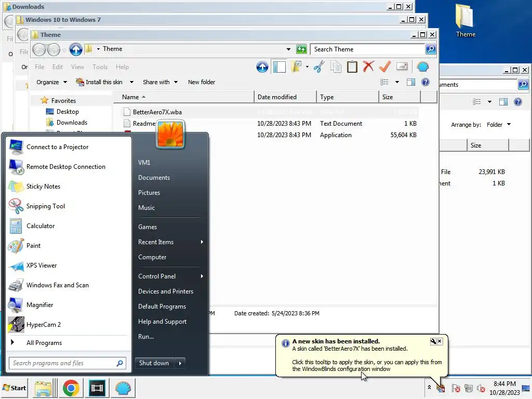This screenshot has width=532, height=399.
Task: Click the Search programs and files box
Action: coord(67,363)
